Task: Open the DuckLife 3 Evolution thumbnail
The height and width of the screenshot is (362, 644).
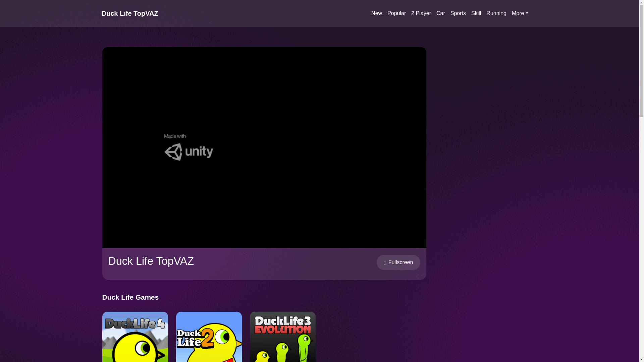Action: pyautogui.click(x=282, y=337)
